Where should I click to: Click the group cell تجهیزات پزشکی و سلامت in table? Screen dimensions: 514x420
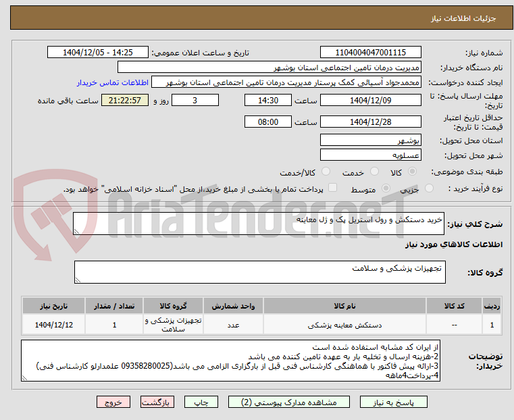tap(173, 325)
